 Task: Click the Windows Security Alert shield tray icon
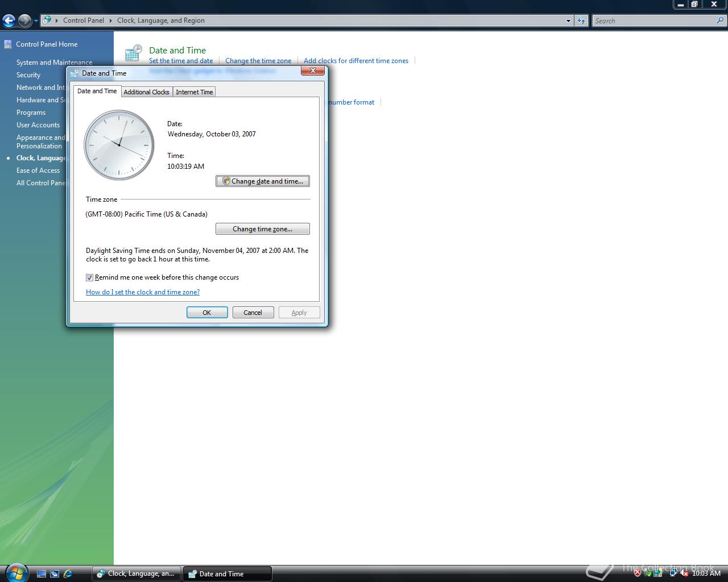point(638,573)
